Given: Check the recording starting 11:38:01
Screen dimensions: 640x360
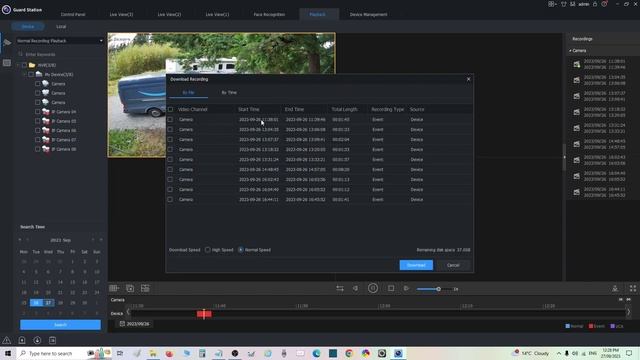Looking at the screenshot, I should pos(170,120).
